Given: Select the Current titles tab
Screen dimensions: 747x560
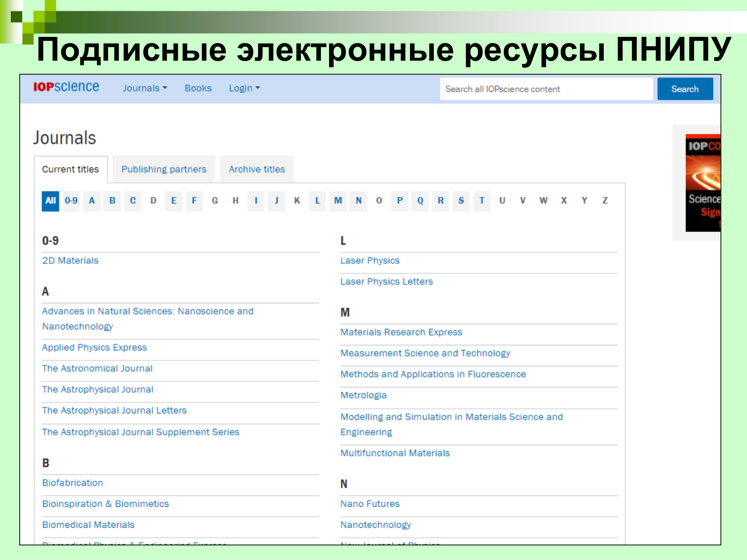Looking at the screenshot, I should tap(70, 169).
